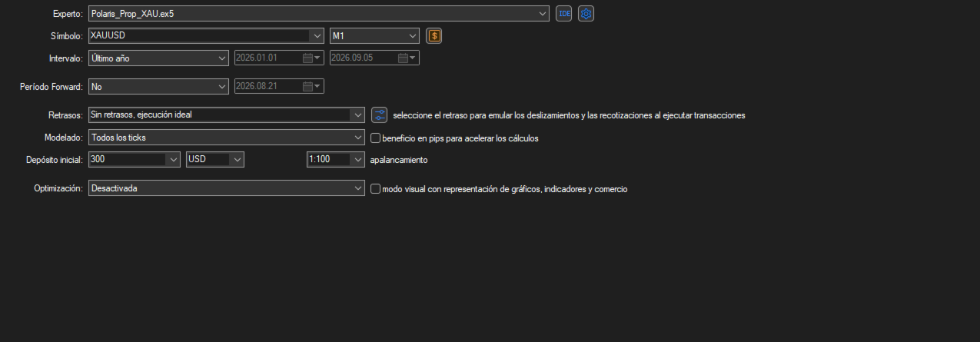Open the USD currency dropdown
The image size is (980, 342).
click(x=238, y=159)
